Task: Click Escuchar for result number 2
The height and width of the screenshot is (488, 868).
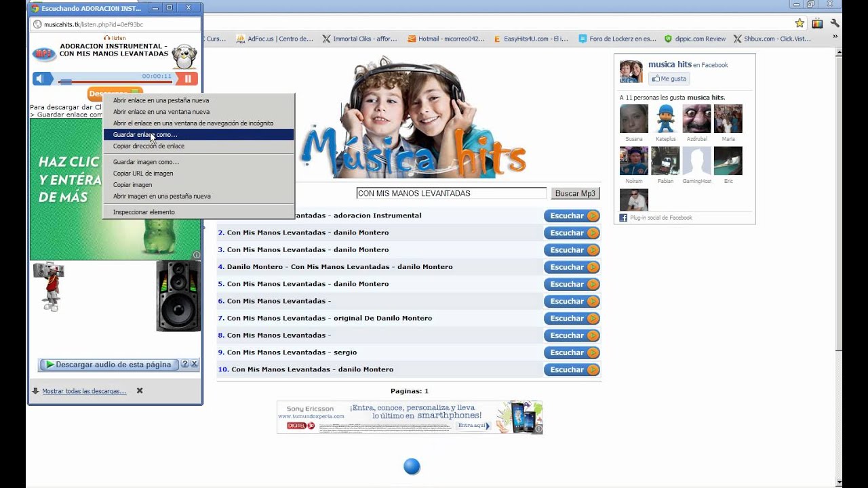Action: [572, 233]
